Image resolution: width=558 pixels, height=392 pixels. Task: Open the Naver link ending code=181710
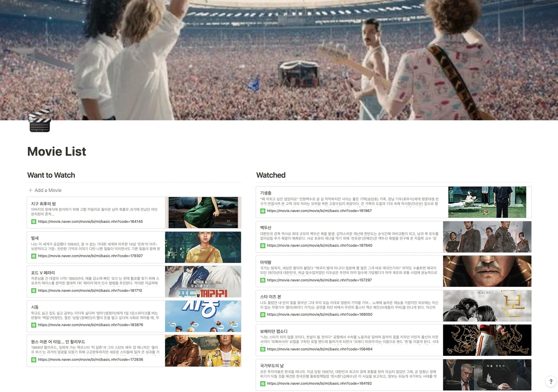point(90,290)
